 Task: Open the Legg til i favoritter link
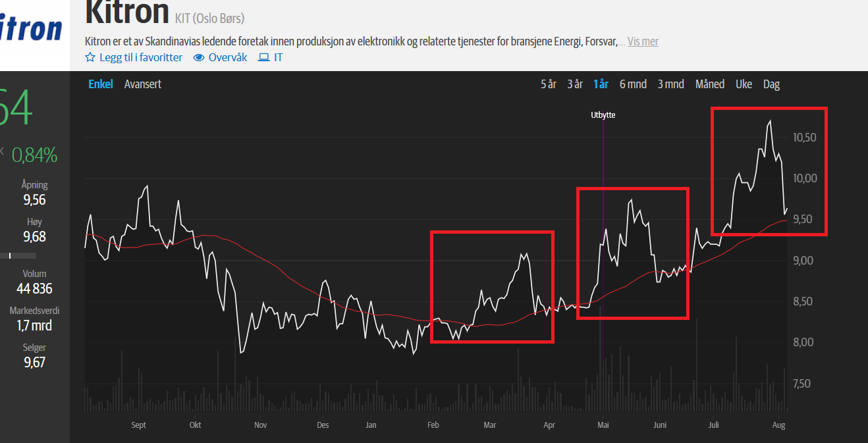(x=141, y=57)
